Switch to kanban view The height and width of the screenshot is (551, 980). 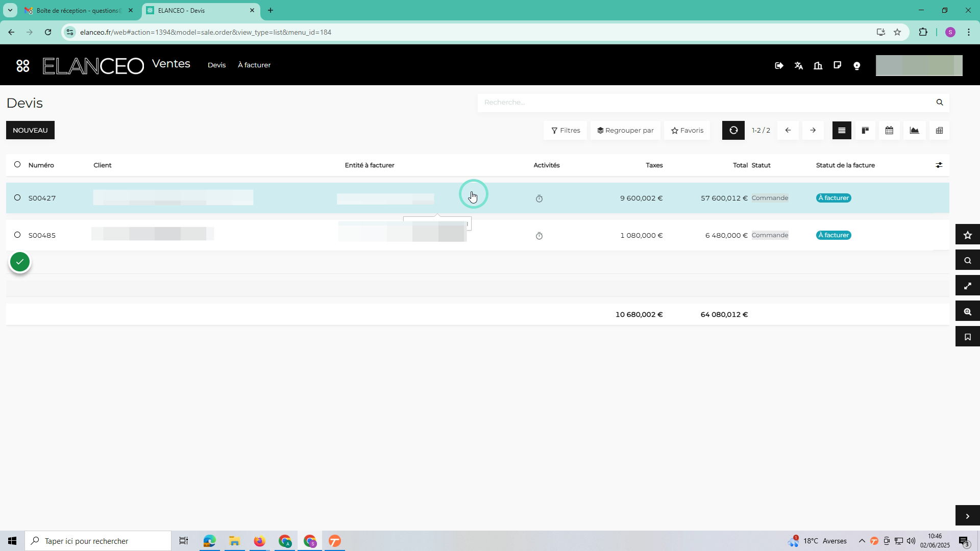click(865, 131)
